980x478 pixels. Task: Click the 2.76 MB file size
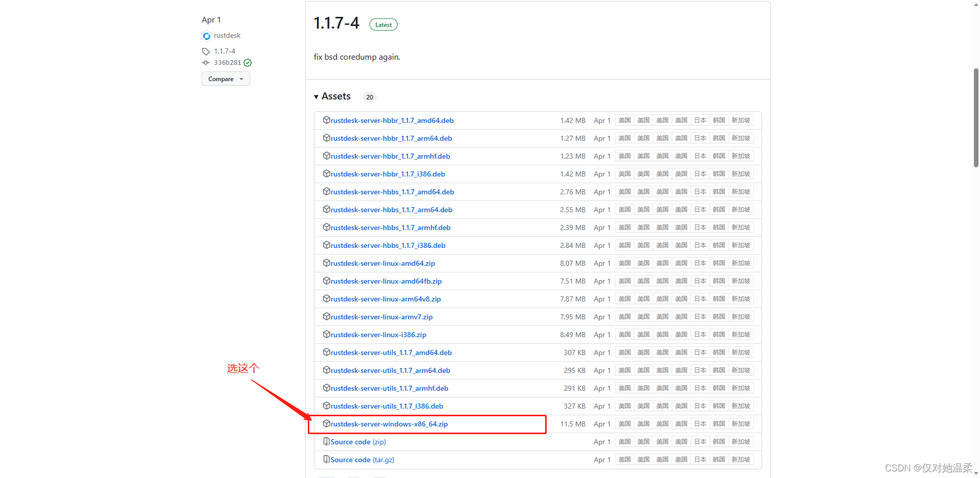pos(573,192)
